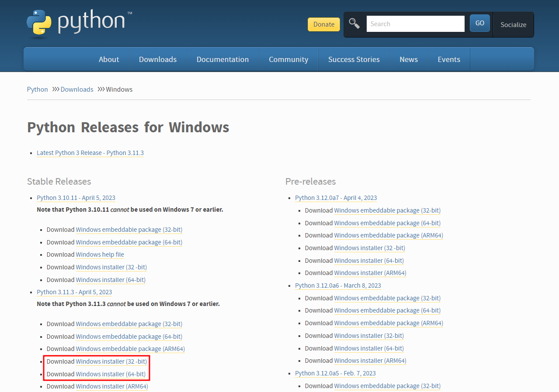Download 3.12.0a5 Windows embeddable package (32-bit)
Screen dimensions: 559x392
tap(387, 386)
